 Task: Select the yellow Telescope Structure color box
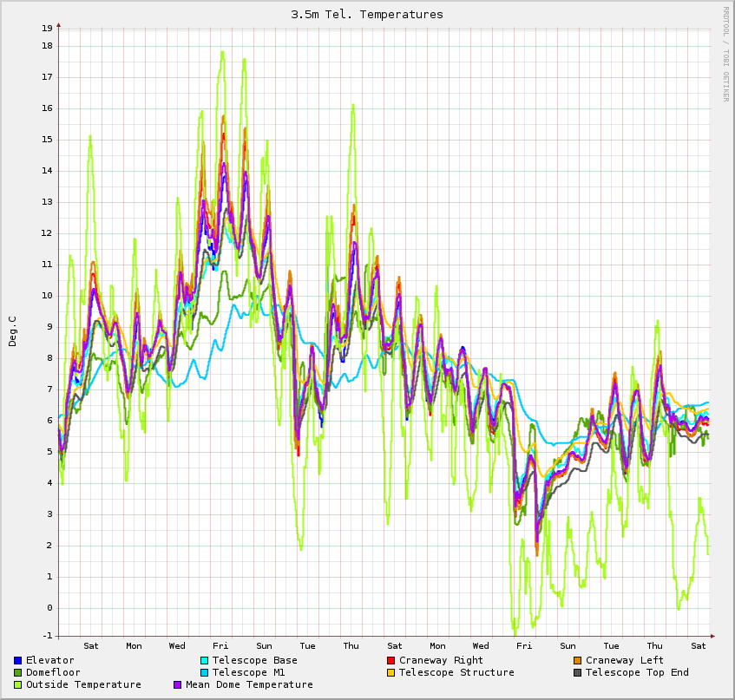tap(390, 673)
